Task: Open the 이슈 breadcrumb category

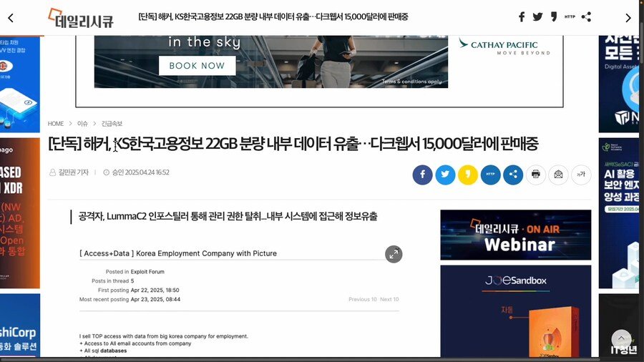Action: coord(82,124)
